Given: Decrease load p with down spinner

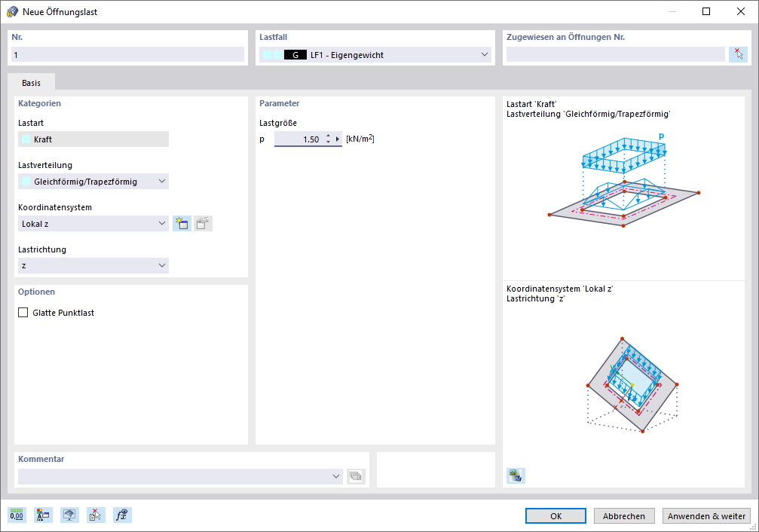Looking at the screenshot, I should coord(328,142).
